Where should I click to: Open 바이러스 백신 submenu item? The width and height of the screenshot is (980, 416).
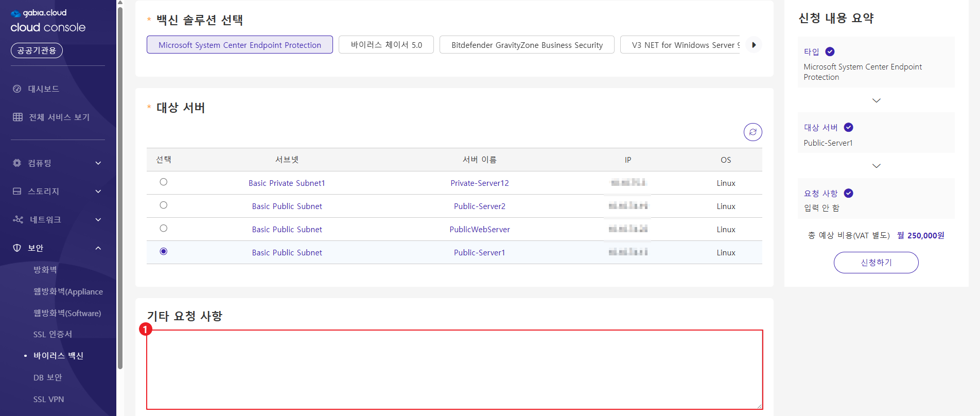point(58,356)
